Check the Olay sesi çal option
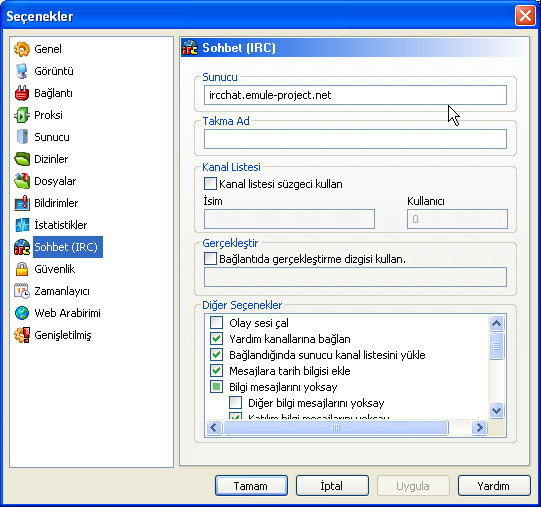This screenshot has width=541, height=507. pos(216,323)
